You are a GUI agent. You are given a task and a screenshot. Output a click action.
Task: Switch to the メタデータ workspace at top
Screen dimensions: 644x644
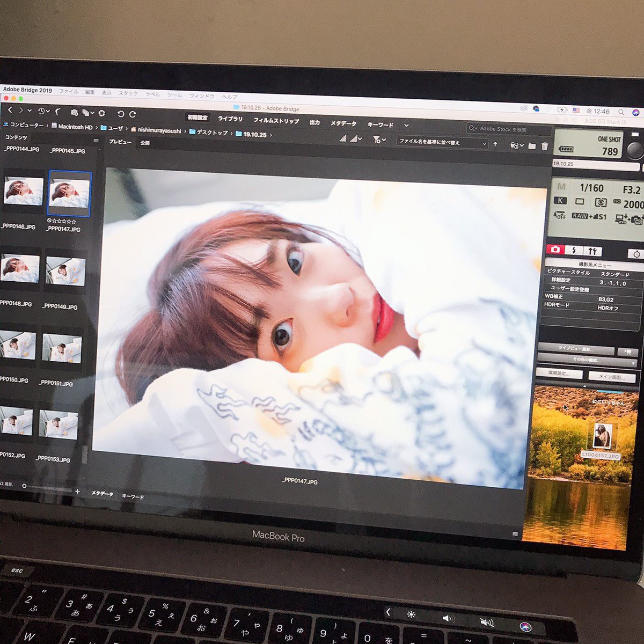(343, 123)
